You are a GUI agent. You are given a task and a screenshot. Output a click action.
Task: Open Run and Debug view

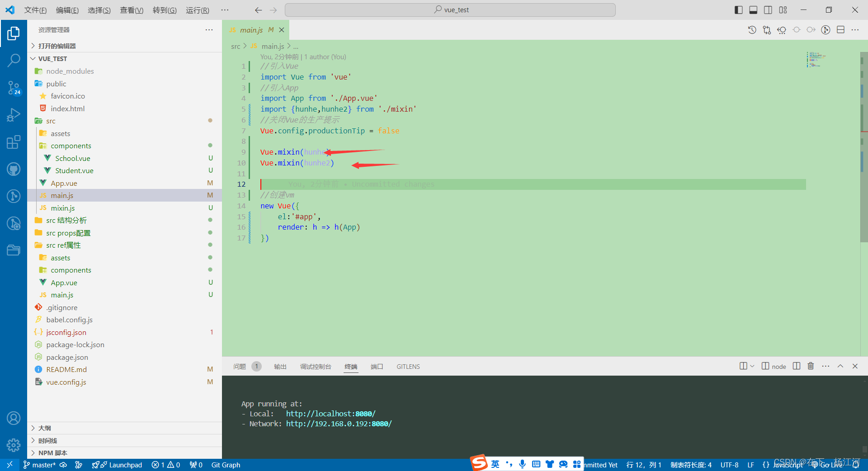[14, 115]
